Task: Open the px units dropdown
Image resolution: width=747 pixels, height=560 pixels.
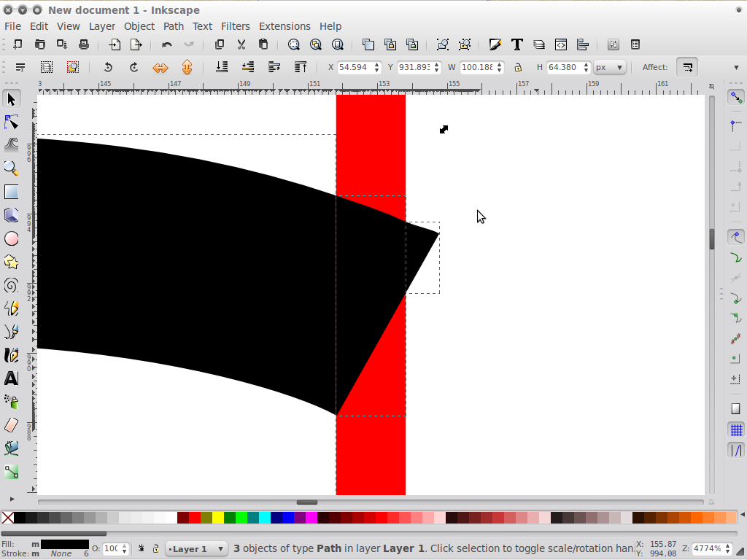Action: [x=609, y=67]
